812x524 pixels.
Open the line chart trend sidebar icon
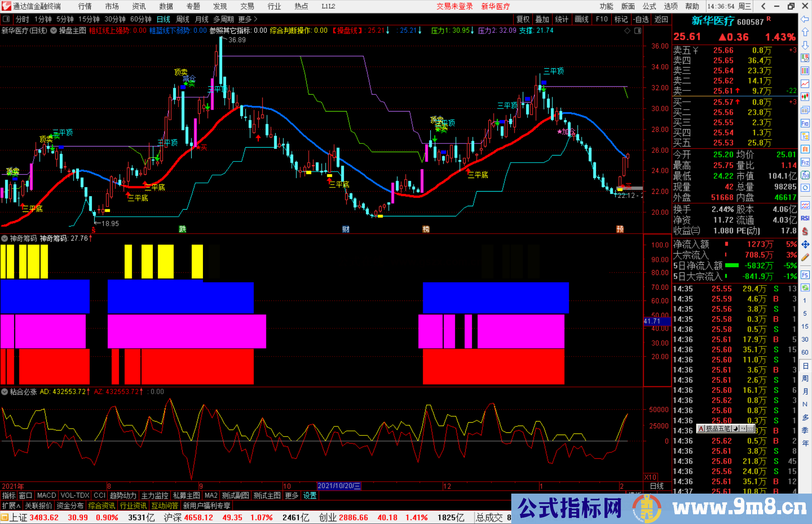click(x=805, y=84)
